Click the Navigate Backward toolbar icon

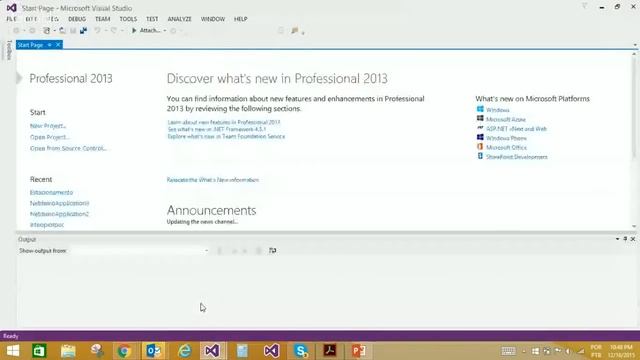point(16,31)
